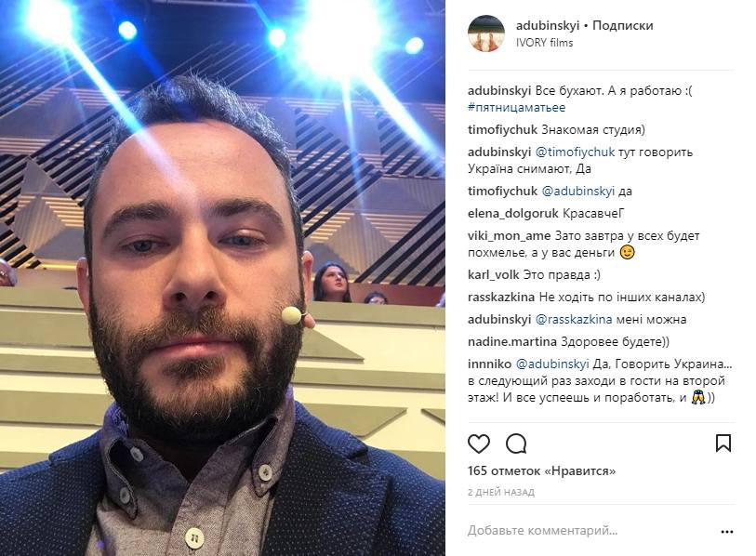This screenshot has width=756, height=556.
Task: Open the three-dot more options menu
Action: click(x=726, y=532)
